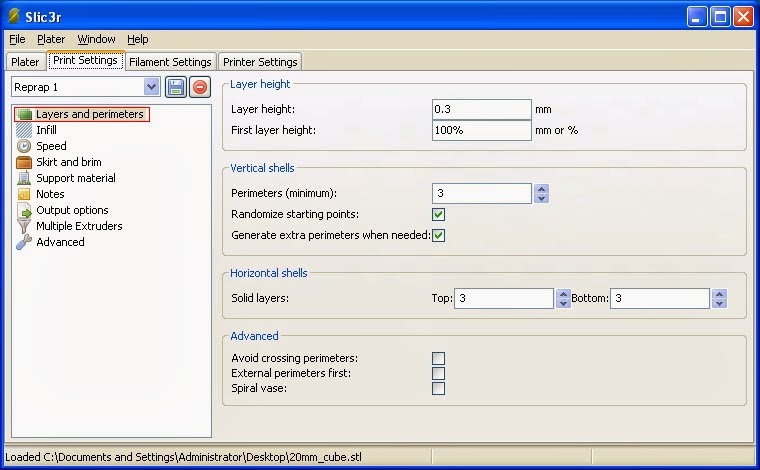Open the Advanced settings page
The height and width of the screenshot is (470, 760).
click(x=61, y=242)
